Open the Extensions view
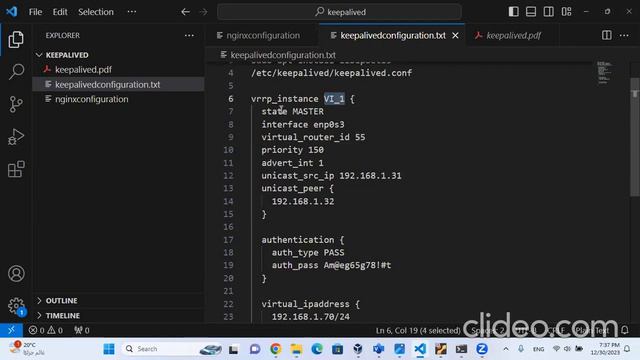 tap(16, 169)
